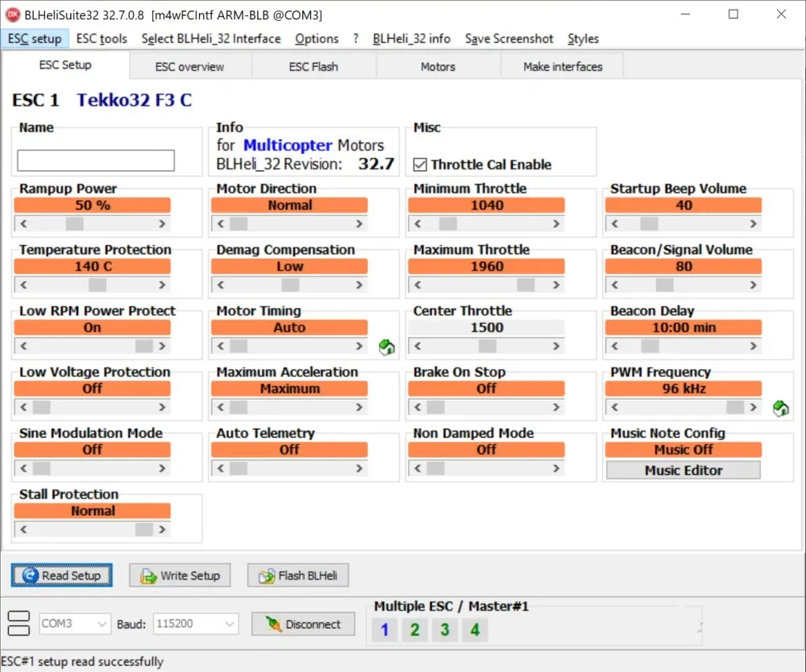Viewport: 806px width, 672px height.
Task: Click the Rampup Power slider thumb
Action: [x=74, y=223]
